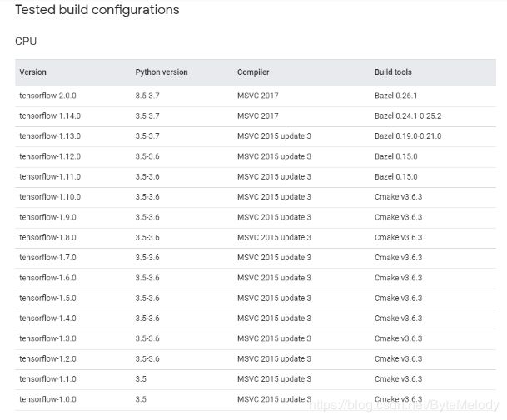507x420 pixels.
Task: Click the Compiler column header
Action: [253, 72]
